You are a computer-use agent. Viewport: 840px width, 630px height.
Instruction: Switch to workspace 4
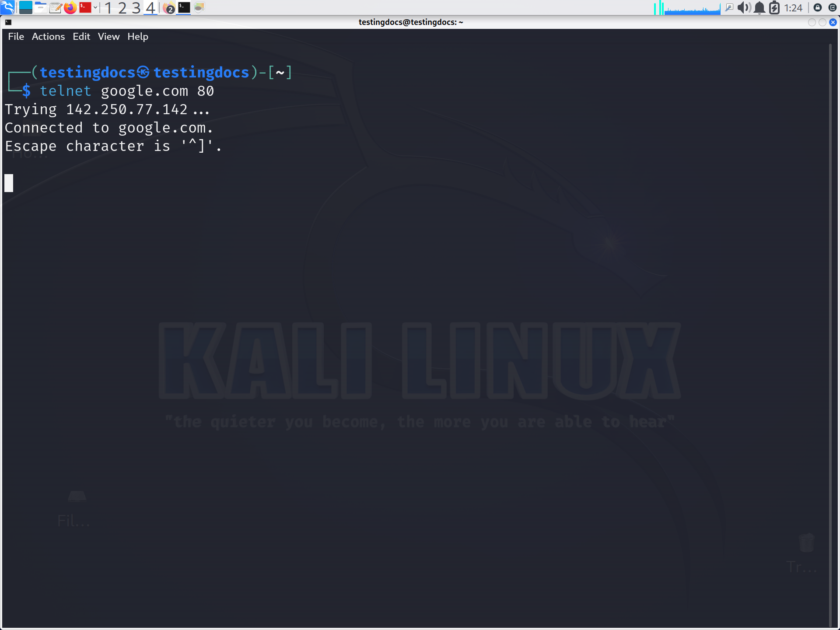point(150,7)
